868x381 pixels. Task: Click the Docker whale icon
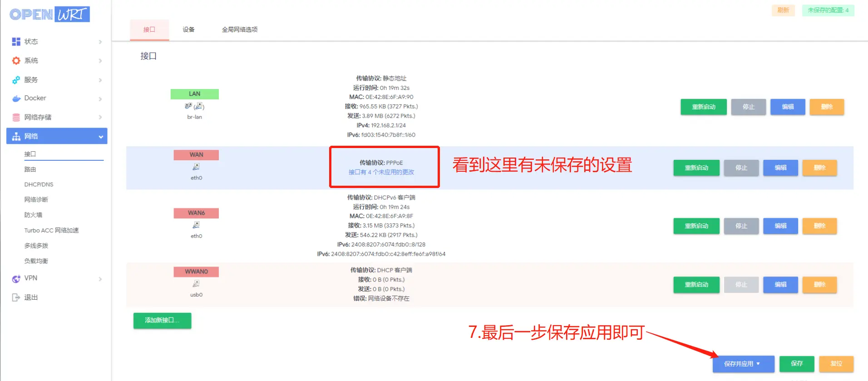point(16,99)
